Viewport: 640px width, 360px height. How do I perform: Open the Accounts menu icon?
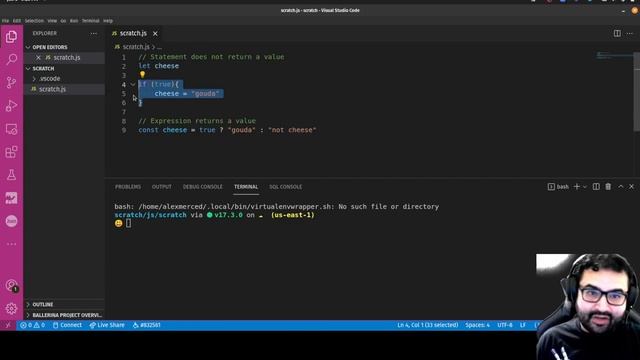pyautogui.click(x=11, y=286)
